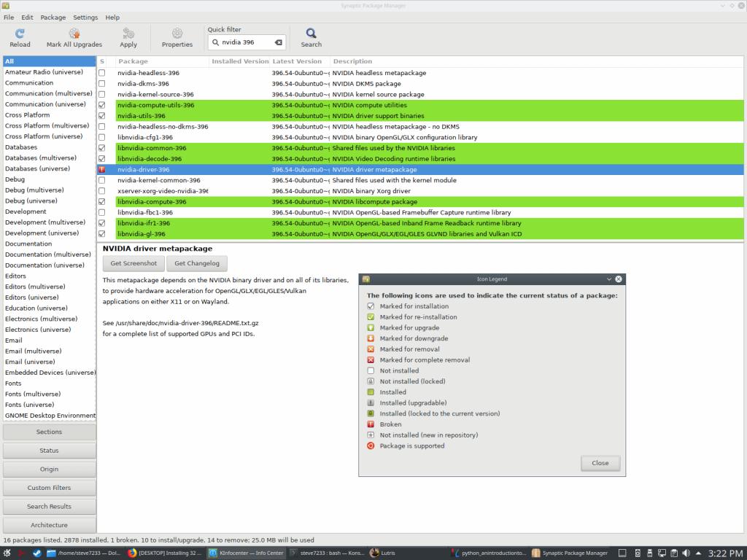Select the Databases category in the sidebar

tap(21, 147)
